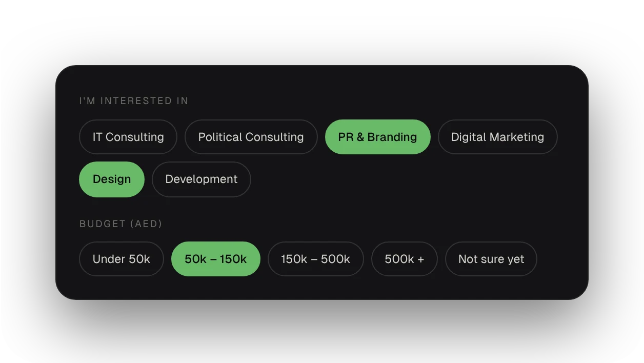Turn off the Design interest chip
This screenshot has width=644, height=363.
112,179
